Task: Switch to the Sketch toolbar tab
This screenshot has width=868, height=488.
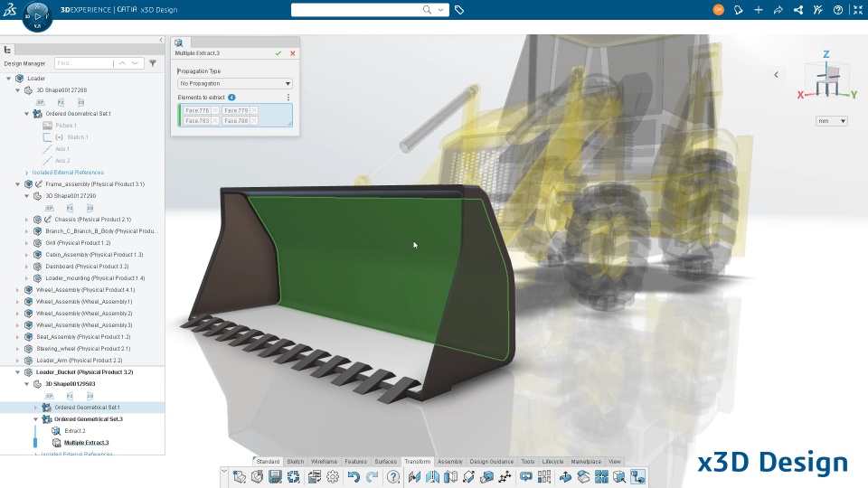Action: (x=295, y=462)
